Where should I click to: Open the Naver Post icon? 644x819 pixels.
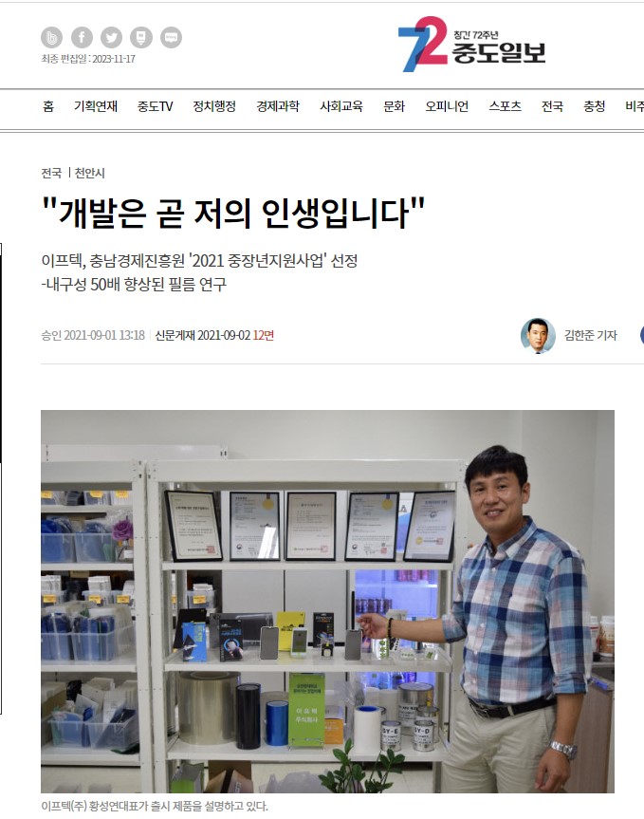coord(141,38)
